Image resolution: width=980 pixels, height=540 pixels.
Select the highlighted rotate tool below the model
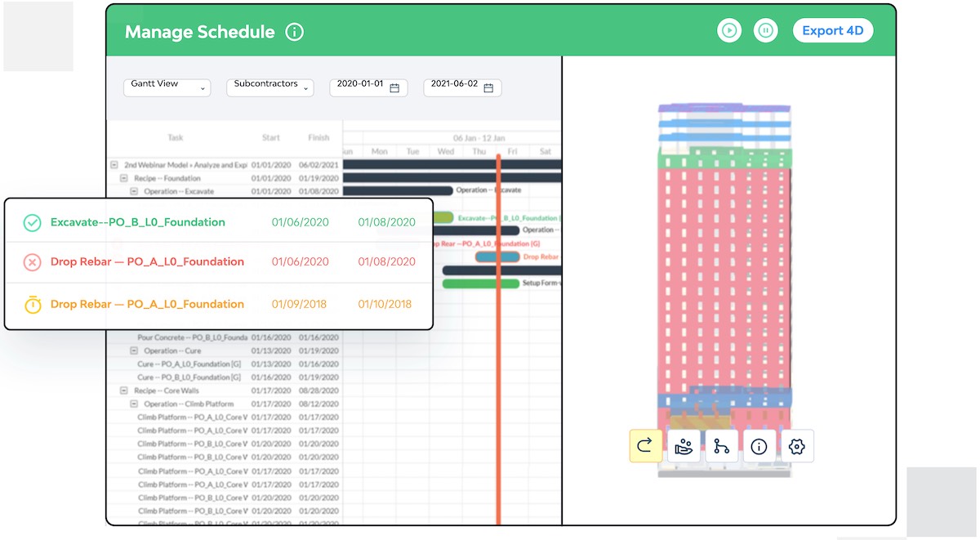[x=645, y=446]
